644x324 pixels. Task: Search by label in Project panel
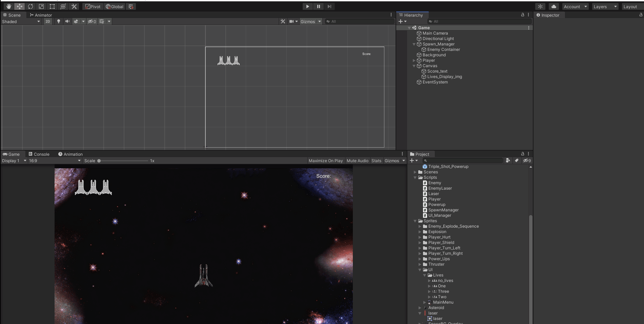click(517, 160)
